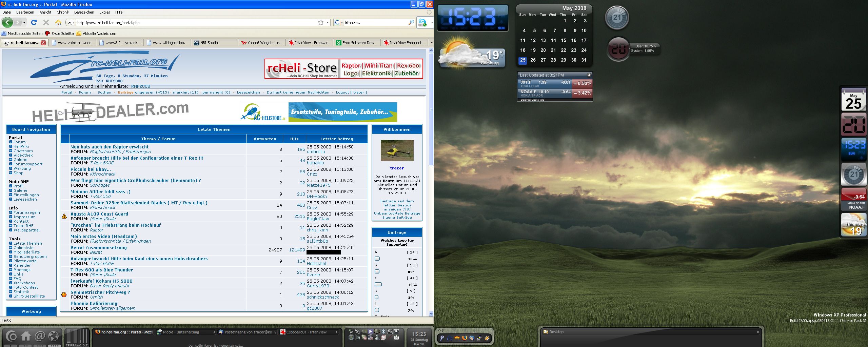Click the scrollbar down arrow of the page
The height and width of the screenshot is (347, 868).
pyautogui.click(x=431, y=313)
